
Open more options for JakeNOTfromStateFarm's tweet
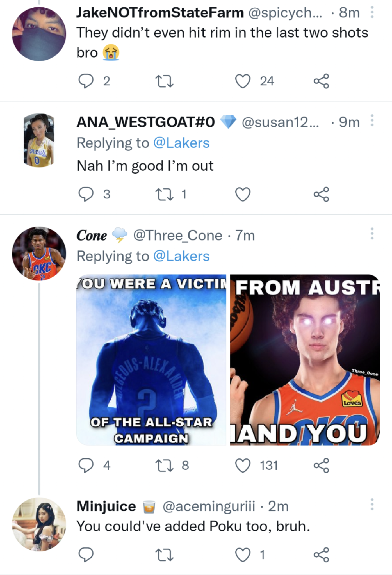372,12
